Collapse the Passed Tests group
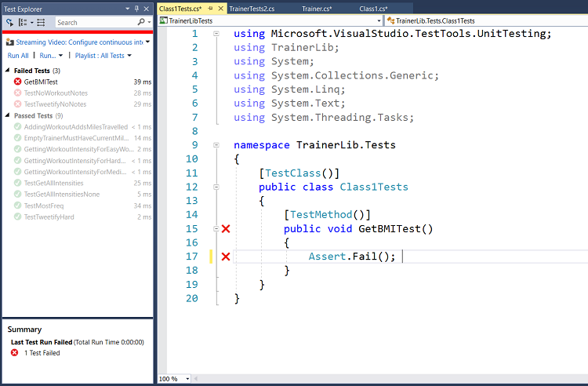588x386 pixels. pos(7,115)
